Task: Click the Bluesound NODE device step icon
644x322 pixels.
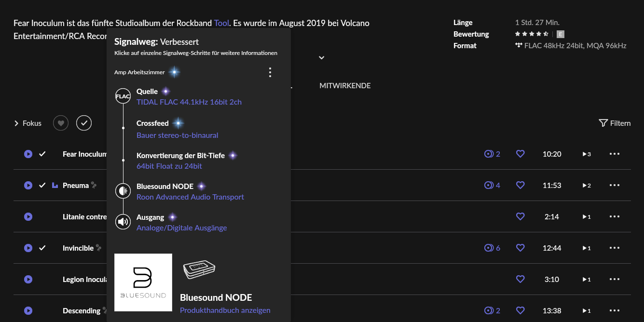Action: [123, 191]
